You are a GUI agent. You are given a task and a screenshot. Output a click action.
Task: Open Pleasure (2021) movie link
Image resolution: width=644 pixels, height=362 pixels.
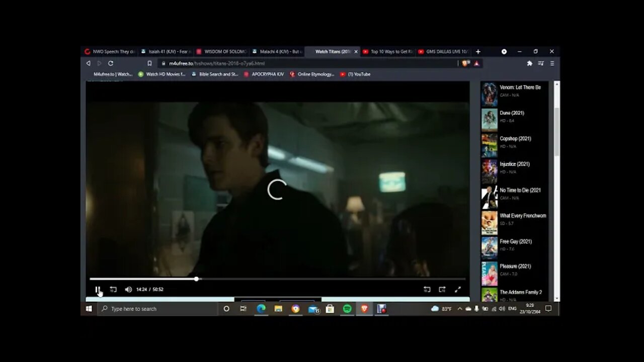[x=515, y=266]
